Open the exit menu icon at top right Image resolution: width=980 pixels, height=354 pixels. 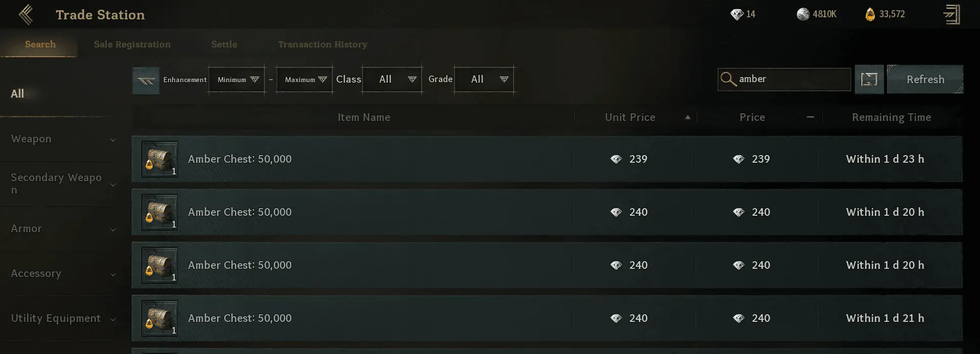951,15
